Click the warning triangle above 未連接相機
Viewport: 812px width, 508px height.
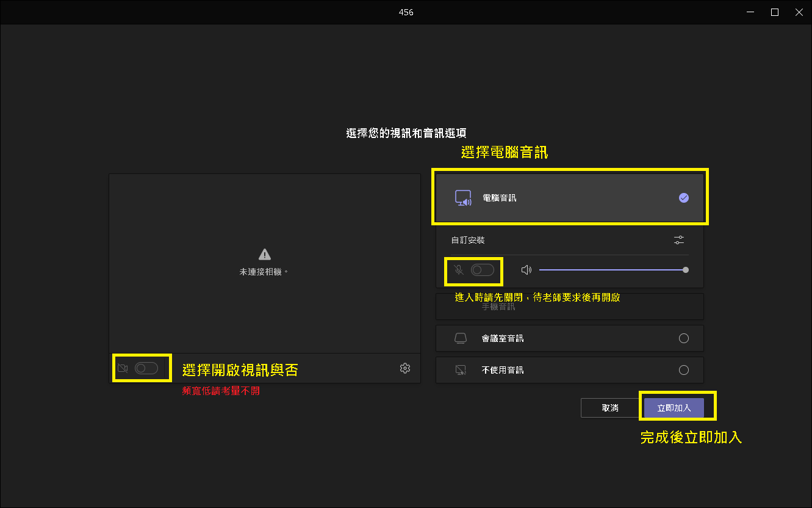(264, 254)
